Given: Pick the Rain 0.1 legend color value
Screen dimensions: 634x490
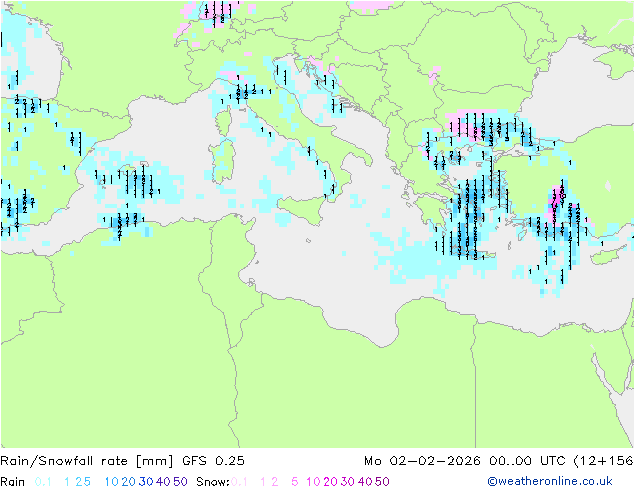Looking at the screenshot, I should [x=43, y=482].
